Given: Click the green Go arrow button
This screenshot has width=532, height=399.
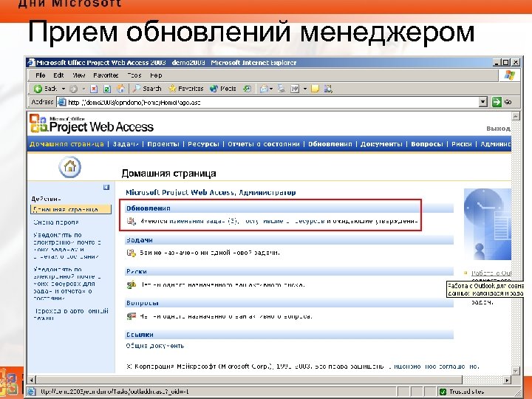Looking at the screenshot, I should click(x=497, y=102).
